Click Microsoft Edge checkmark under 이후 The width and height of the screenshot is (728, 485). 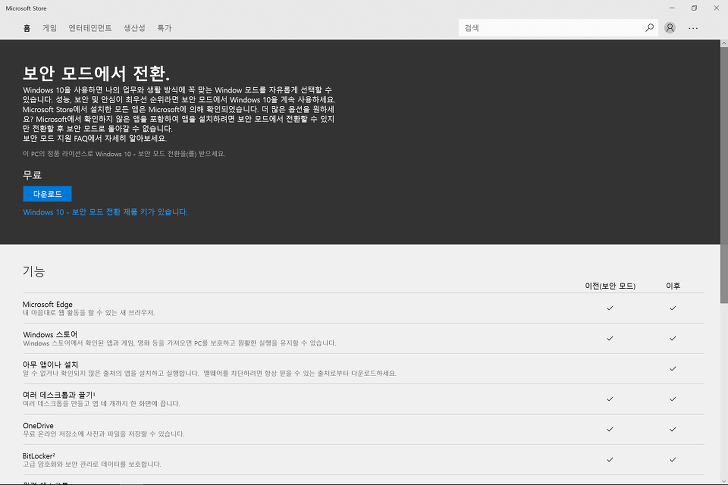click(673, 308)
